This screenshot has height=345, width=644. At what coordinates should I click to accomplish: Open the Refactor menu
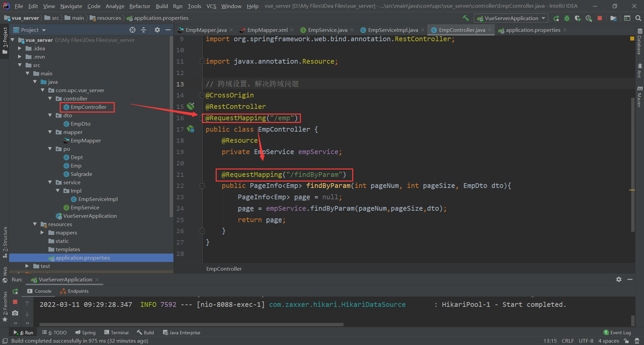click(140, 6)
